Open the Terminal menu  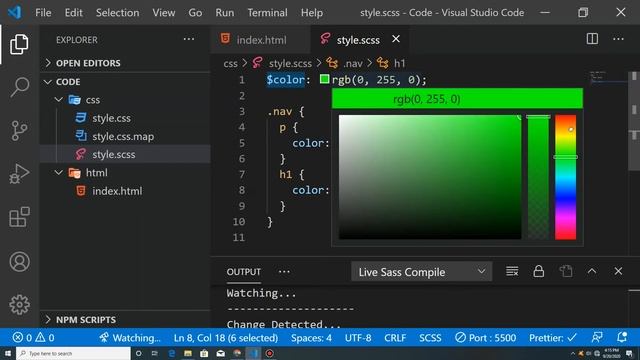[267, 13]
